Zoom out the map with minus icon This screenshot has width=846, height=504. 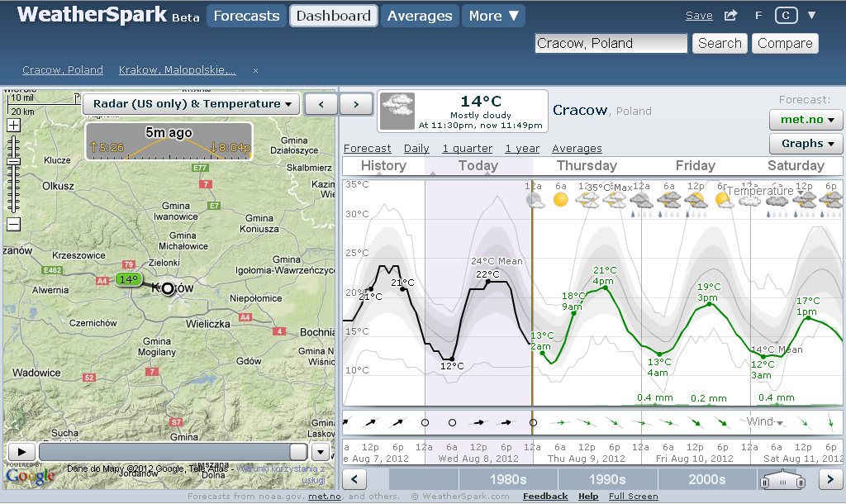click(13, 225)
